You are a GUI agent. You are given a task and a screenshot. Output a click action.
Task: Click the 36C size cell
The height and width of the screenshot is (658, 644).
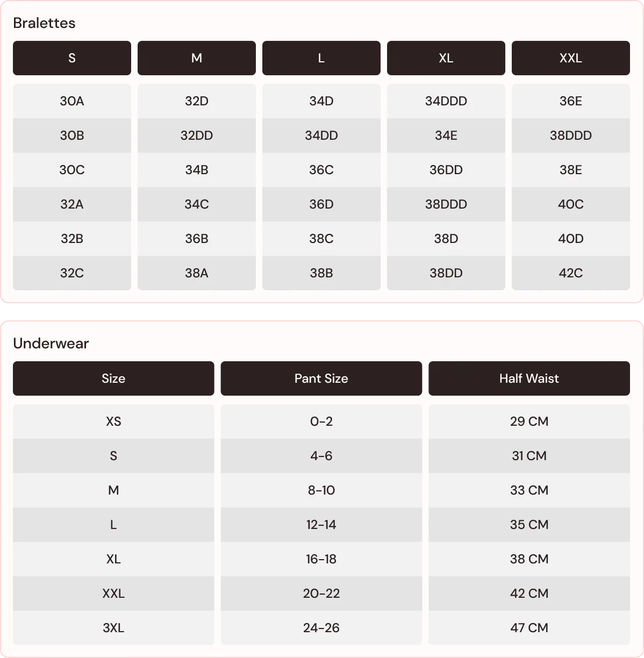click(x=321, y=170)
